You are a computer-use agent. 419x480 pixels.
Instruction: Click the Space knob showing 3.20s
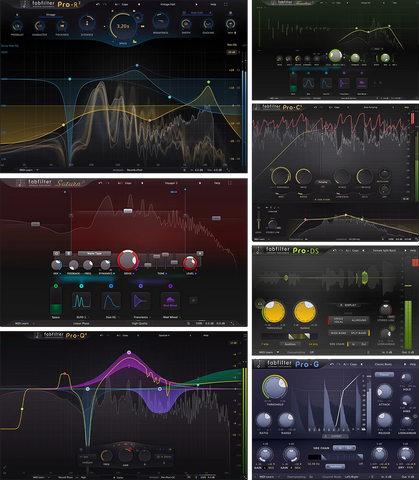[x=123, y=26]
